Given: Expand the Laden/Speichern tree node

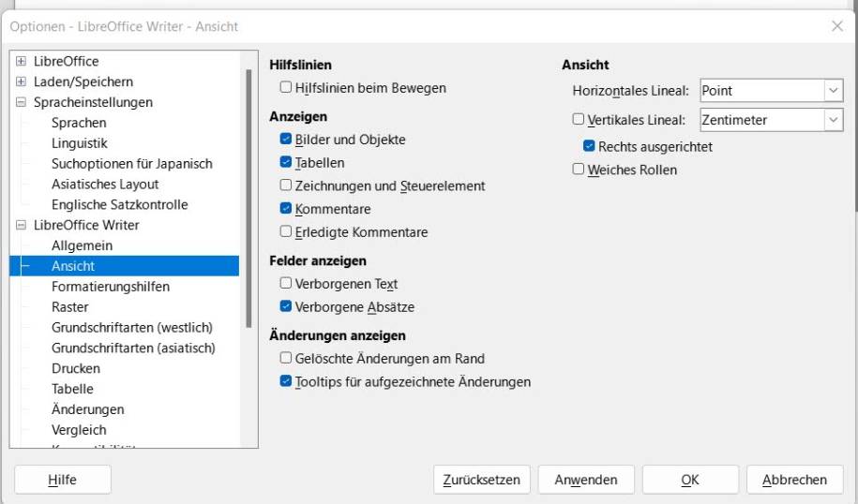Looking at the screenshot, I should (x=21, y=82).
